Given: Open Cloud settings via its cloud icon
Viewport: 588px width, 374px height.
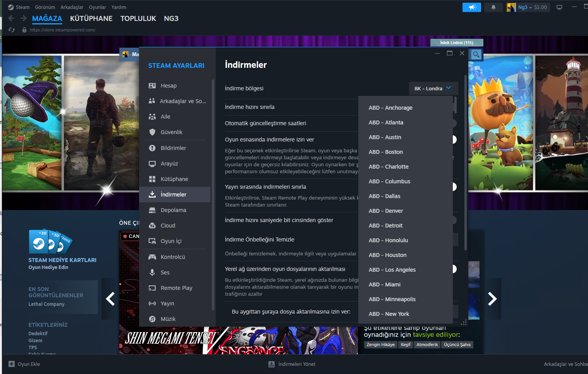Looking at the screenshot, I should pos(152,226).
